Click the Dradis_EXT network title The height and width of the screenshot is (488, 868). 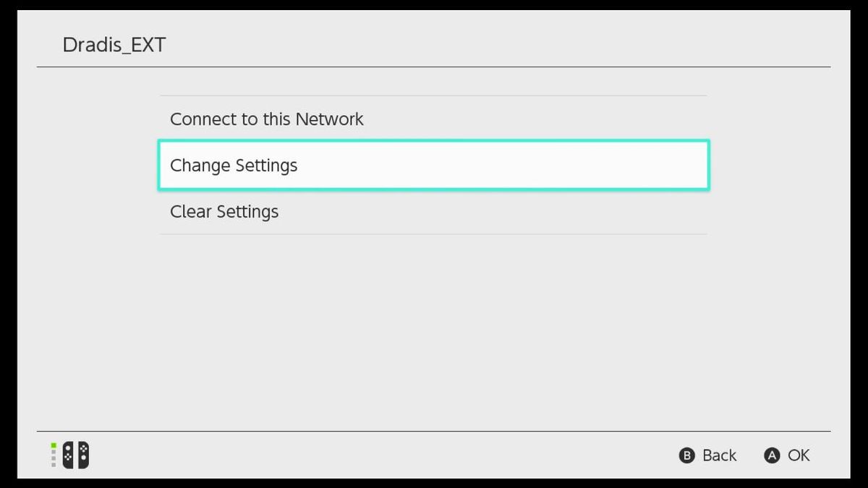pyautogui.click(x=114, y=44)
